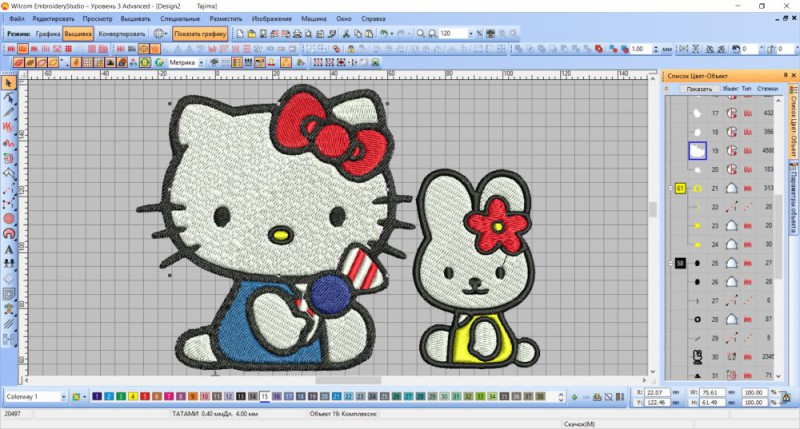This screenshot has height=429, width=800.
Task: Select object 19 thumbnail in list
Action: 697,150
